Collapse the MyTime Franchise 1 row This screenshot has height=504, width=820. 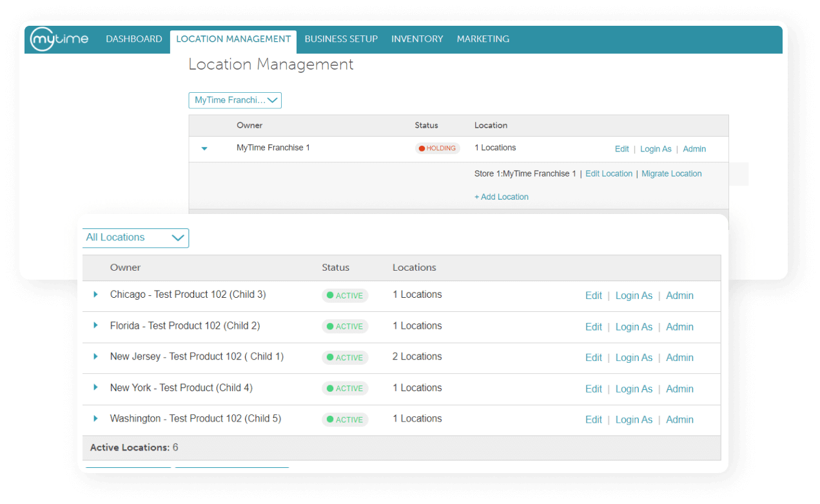tap(204, 149)
